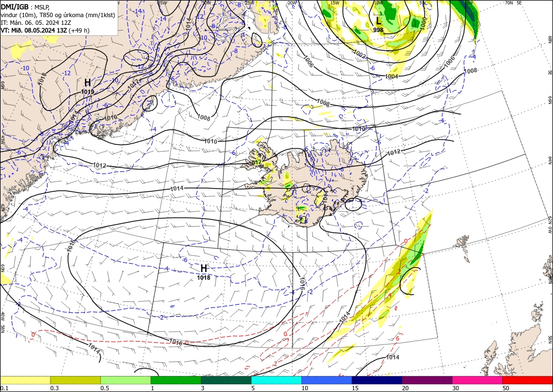Click the 0.5 legend value

(x=105, y=388)
